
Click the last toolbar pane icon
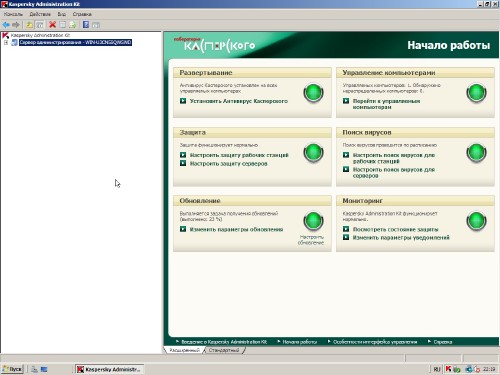[96, 25]
